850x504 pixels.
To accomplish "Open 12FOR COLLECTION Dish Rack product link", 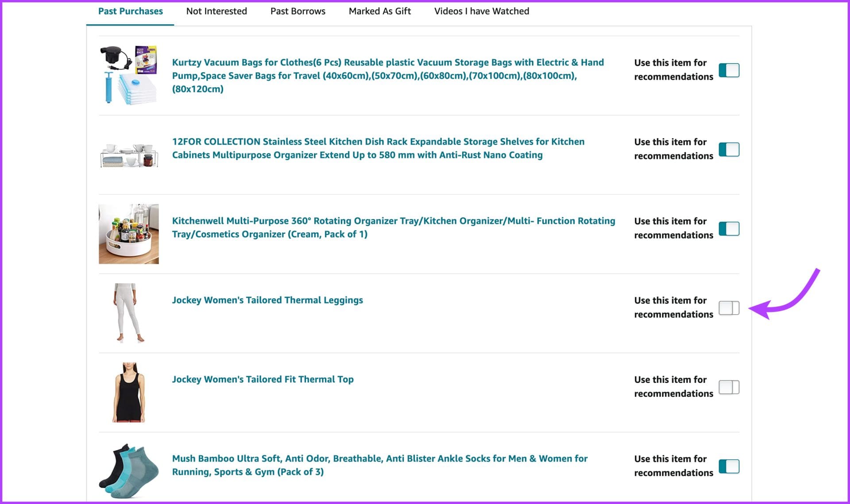I will (x=378, y=148).
